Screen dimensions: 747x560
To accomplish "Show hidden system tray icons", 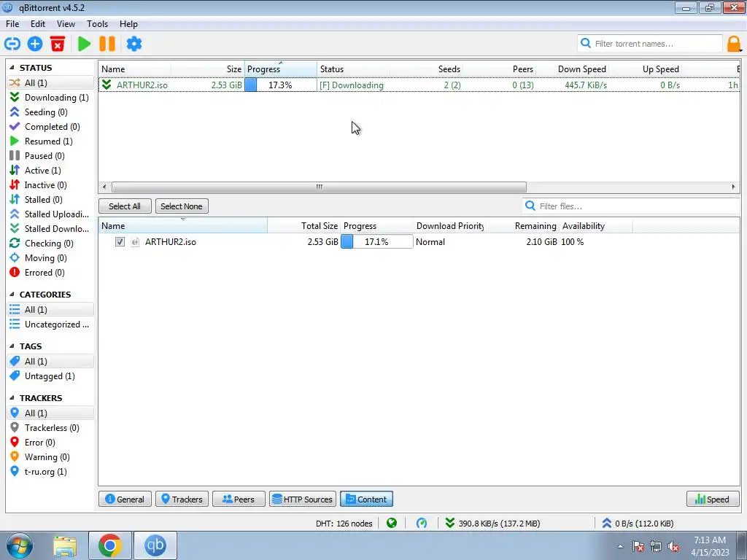I will pyautogui.click(x=620, y=546).
